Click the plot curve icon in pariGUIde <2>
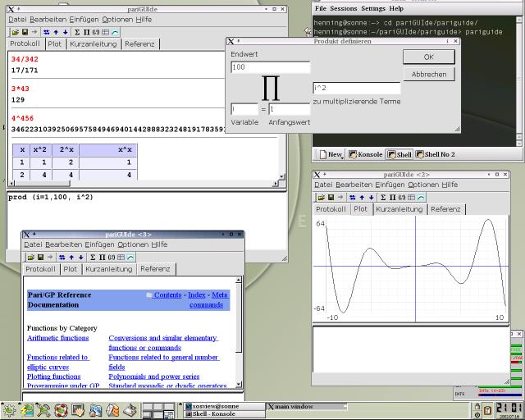Image resolution: width=525 pixels, height=420 pixels. coord(421,197)
